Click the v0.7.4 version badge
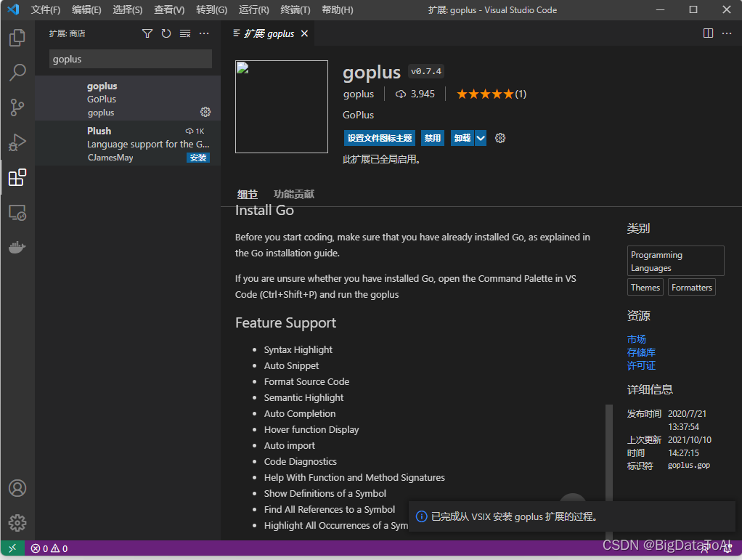The width and height of the screenshot is (742, 560). (426, 71)
